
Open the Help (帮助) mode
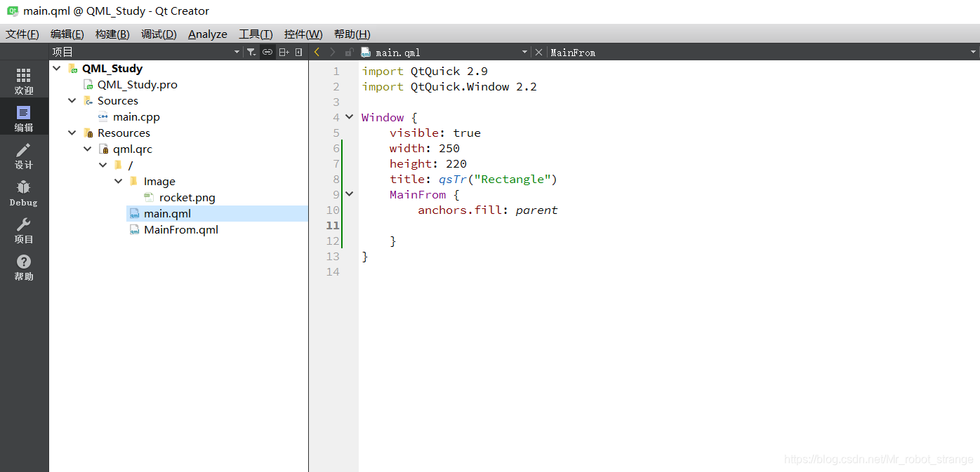pyautogui.click(x=24, y=267)
